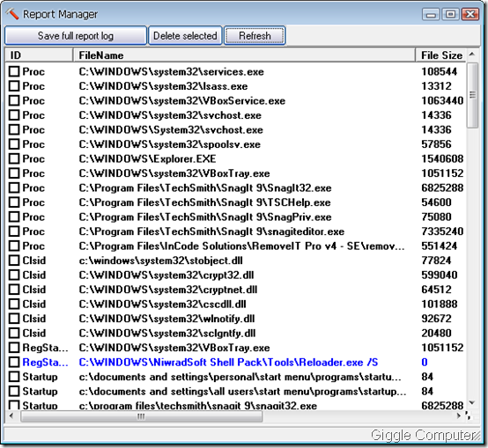This screenshot has width=488, height=448.
Task: Click file size value 7335240
Action: pyautogui.click(x=442, y=231)
